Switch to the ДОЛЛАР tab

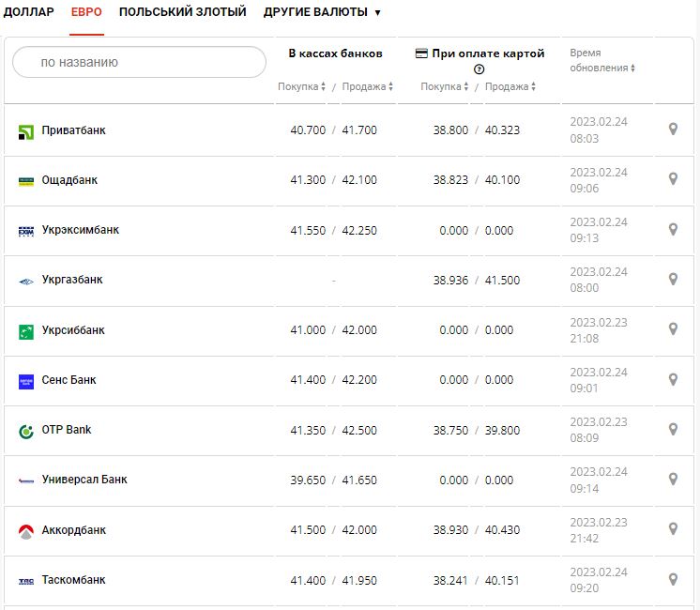(x=29, y=12)
